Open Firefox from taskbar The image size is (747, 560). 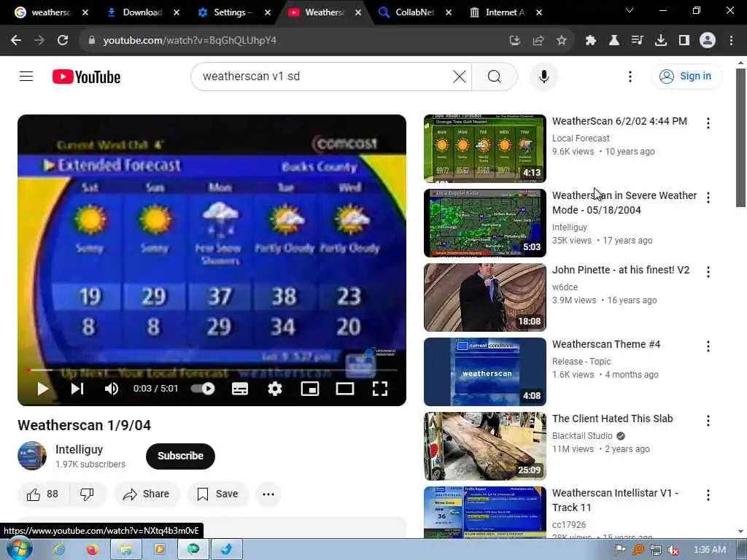coord(92,550)
